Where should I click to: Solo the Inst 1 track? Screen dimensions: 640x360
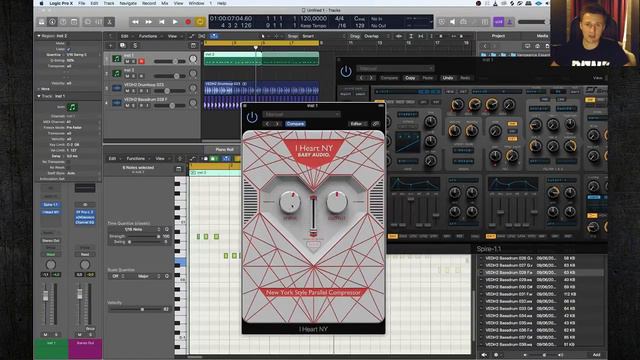[134, 61]
